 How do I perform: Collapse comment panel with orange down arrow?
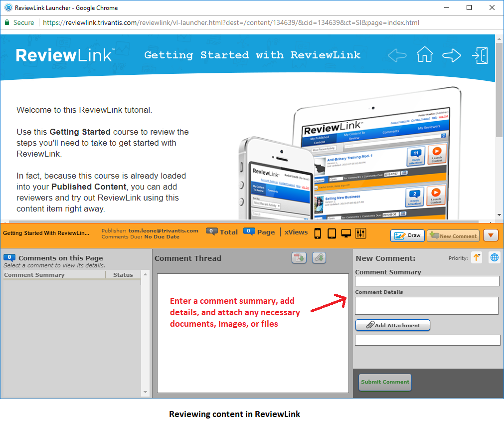491,235
